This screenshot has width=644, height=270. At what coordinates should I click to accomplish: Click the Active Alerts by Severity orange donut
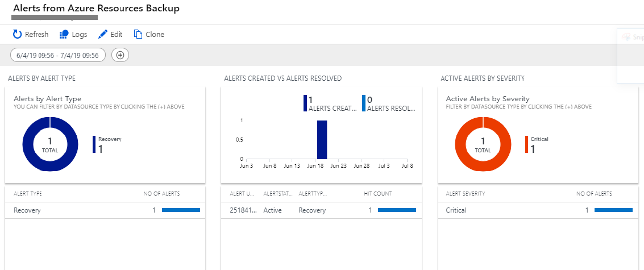pyautogui.click(x=483, y=145)
